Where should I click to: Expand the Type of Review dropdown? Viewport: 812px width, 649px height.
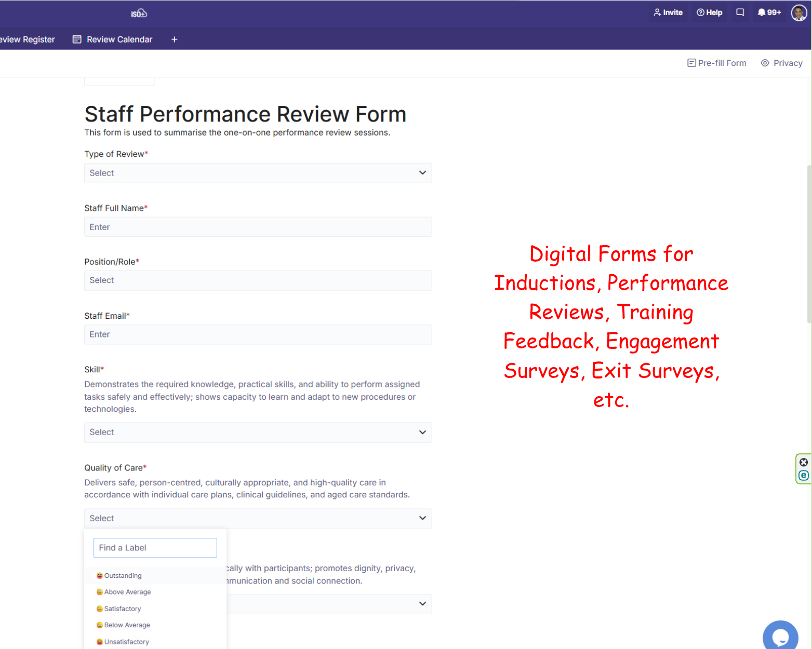258,173
